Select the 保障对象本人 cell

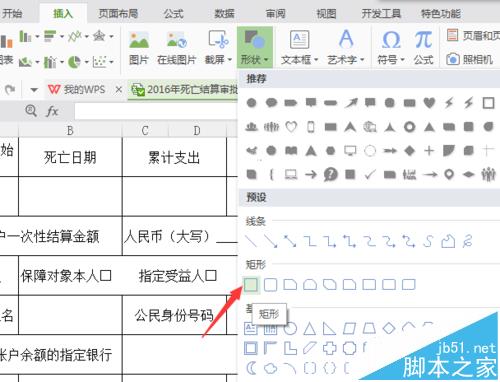point(66,276)
